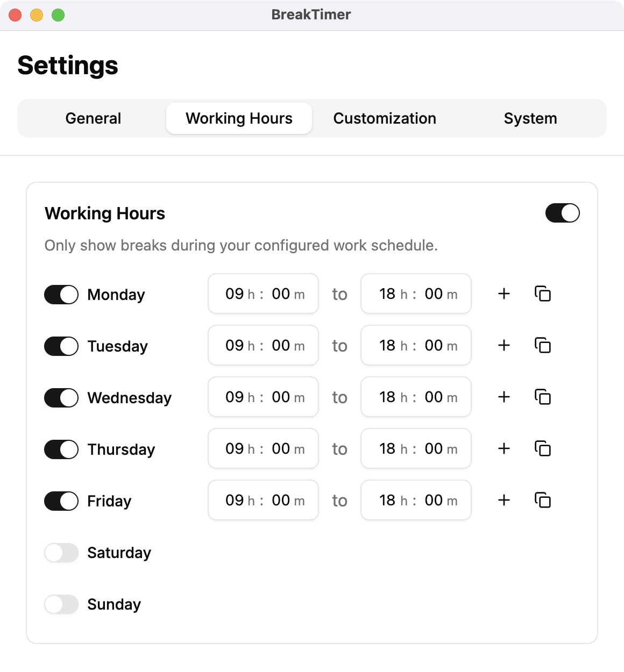
Task: Enable Saturday as a working day
Action: tap(61, 553)
